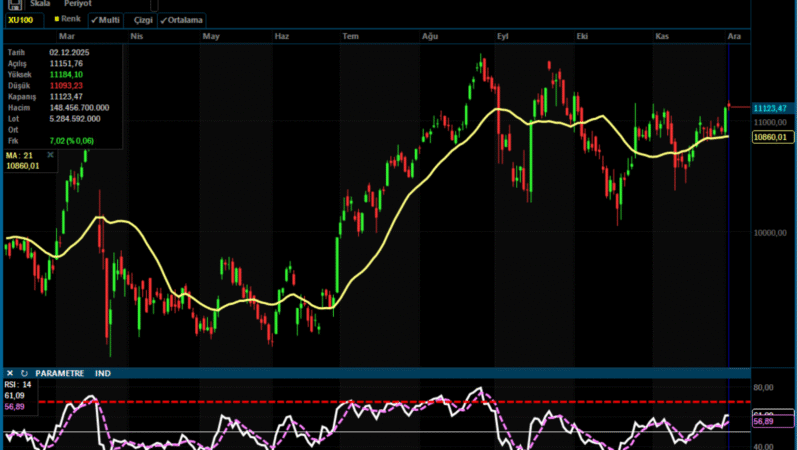The width and height of the screenshot is (798, 450).
Task: Close the RSI indicator panel
Action: coord(9,373)
